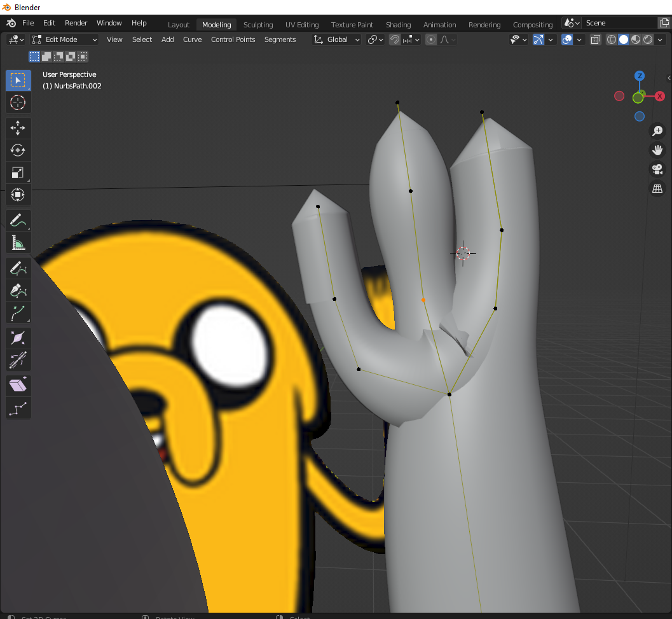The height and width of the screenshot is (619, 672).
Task: Toggle viewport overlays
Action: click(567, 40)
